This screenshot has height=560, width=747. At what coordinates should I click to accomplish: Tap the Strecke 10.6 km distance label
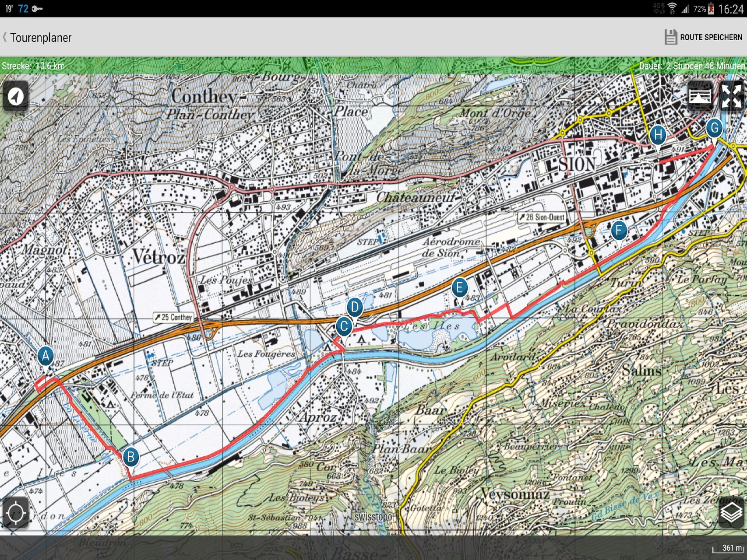click(33, 66)
